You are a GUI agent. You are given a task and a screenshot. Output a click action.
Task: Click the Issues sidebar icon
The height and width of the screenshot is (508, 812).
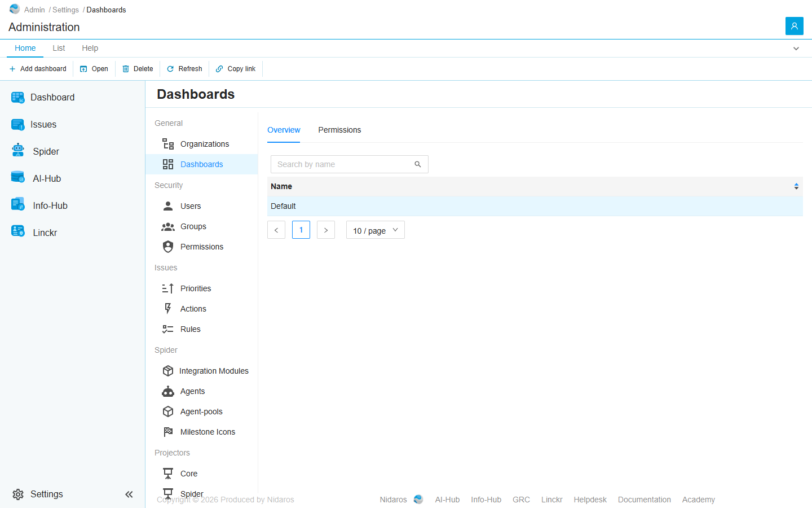coord(18,125)
